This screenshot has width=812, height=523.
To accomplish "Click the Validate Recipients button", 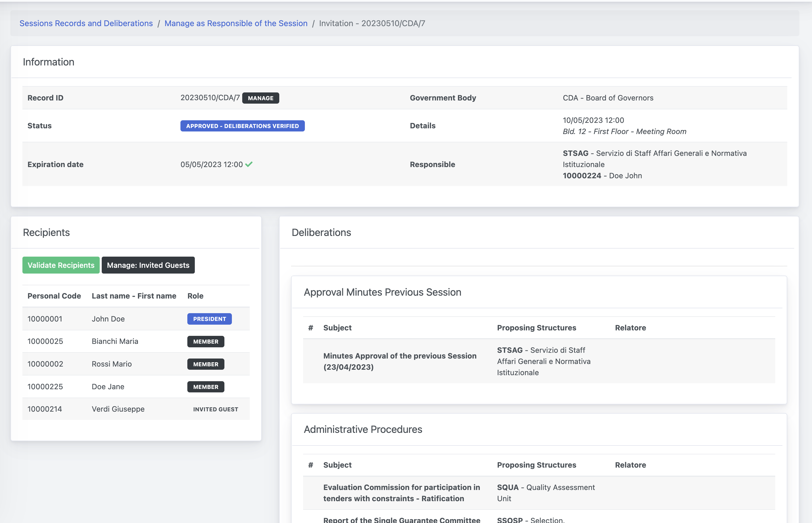I will point(61,265).
